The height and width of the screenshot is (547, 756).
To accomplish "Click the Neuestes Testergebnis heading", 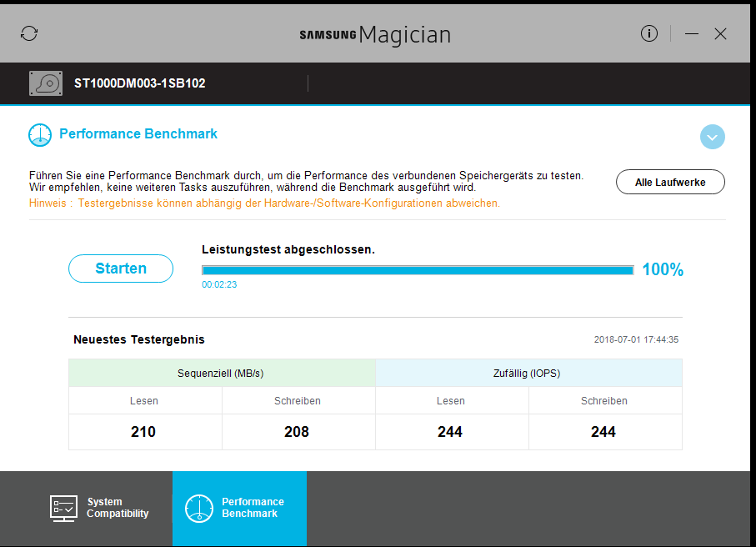I will (x=139, y=339).
